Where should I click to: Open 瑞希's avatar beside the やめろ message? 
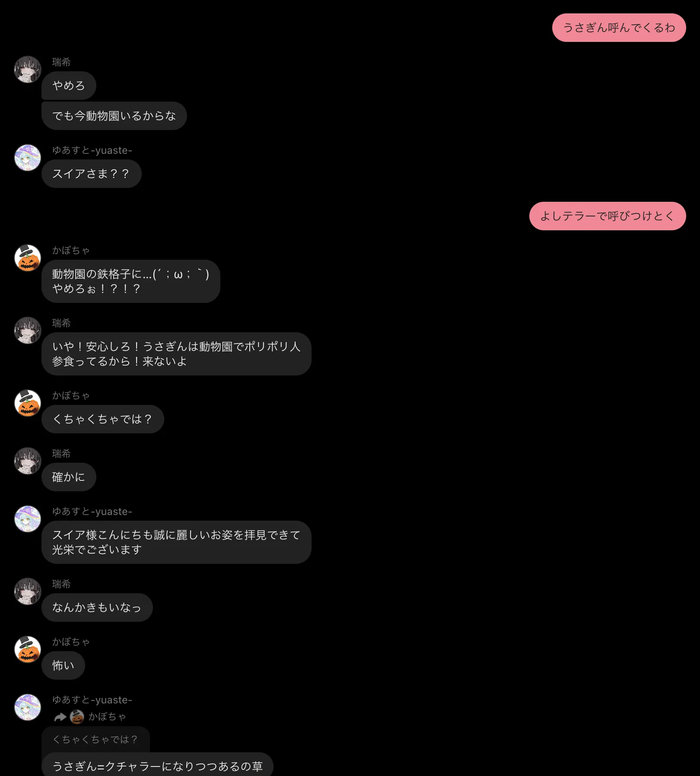[28, 69]
